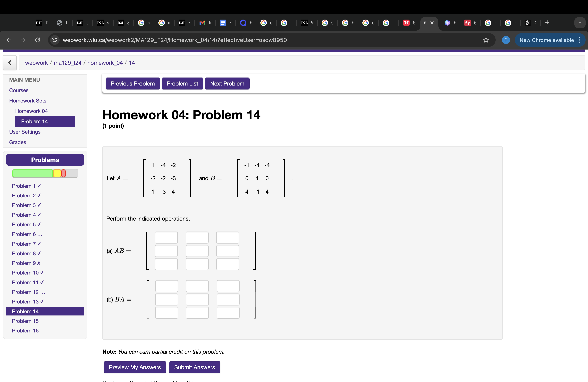Reload the current page
The height and width of the screenshot is (382, 588).
coord(38,40)
